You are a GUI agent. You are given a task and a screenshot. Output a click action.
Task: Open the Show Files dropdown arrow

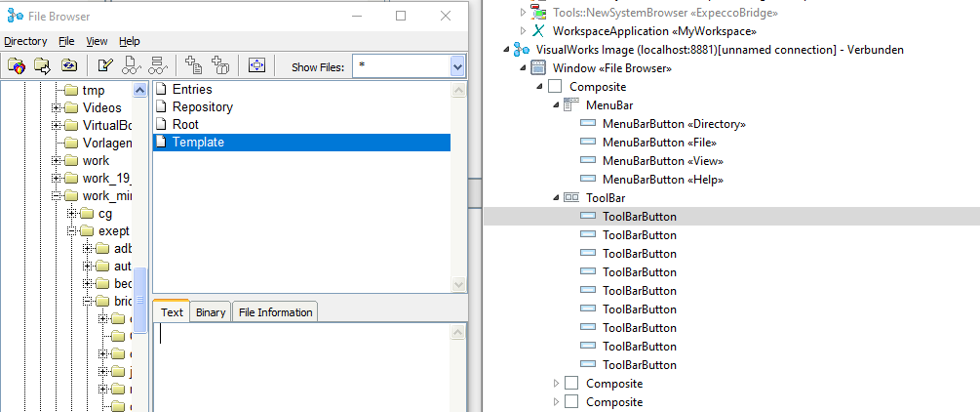pos(458,66)
